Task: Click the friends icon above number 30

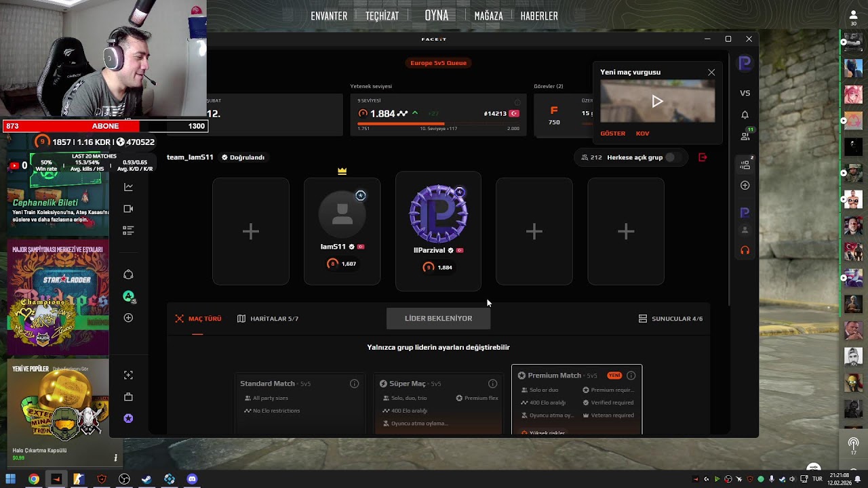Action: coord(853,15)
